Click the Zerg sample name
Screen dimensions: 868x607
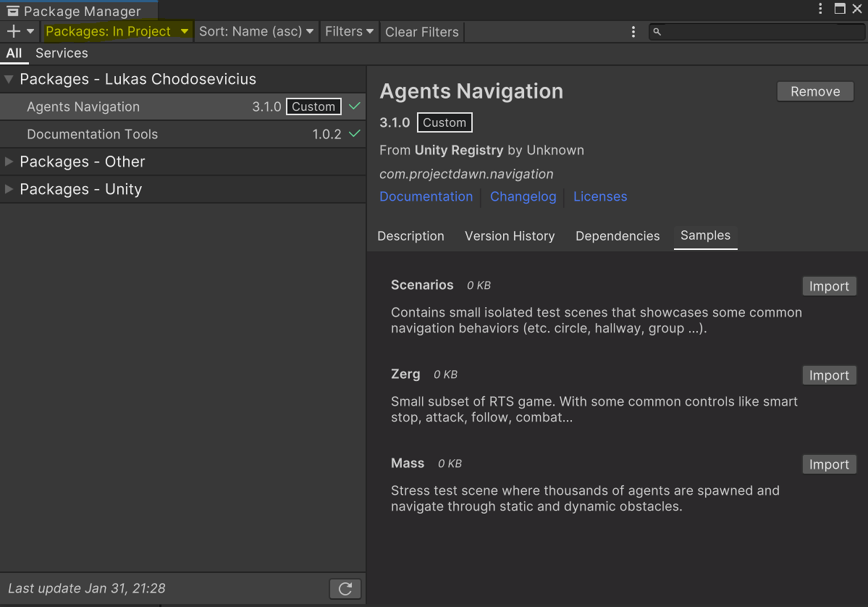tap(405, 374)
